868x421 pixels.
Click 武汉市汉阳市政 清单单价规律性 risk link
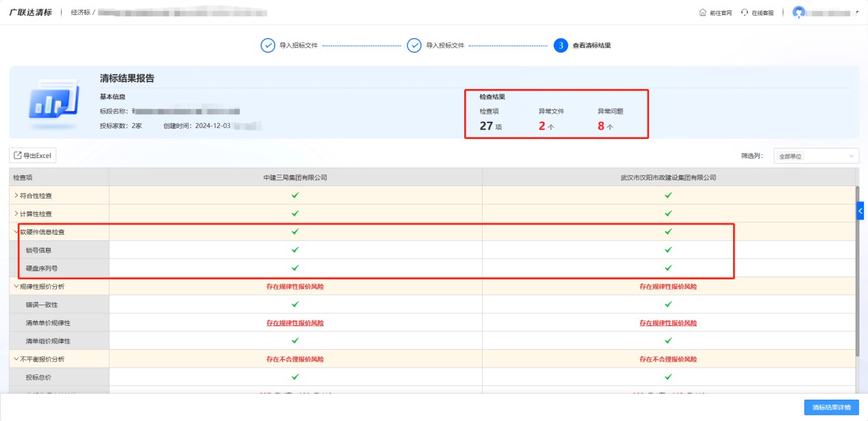click(668, 322)
